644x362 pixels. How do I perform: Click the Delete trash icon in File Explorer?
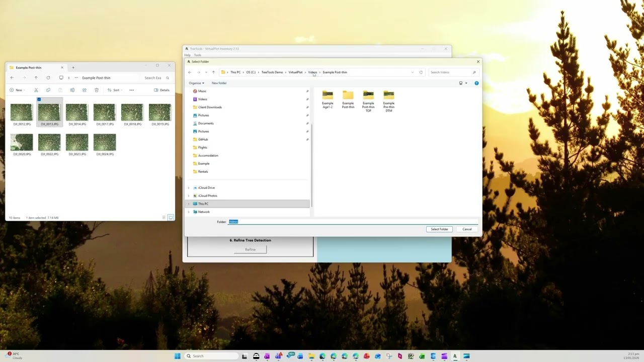pyautogui.click(x=97, y=90)
